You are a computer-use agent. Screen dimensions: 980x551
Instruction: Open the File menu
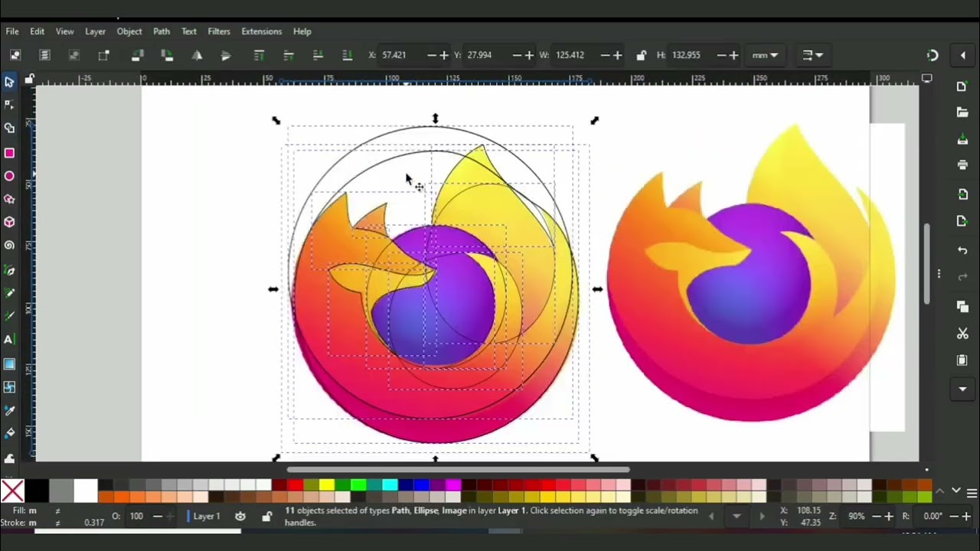point(12,31)
